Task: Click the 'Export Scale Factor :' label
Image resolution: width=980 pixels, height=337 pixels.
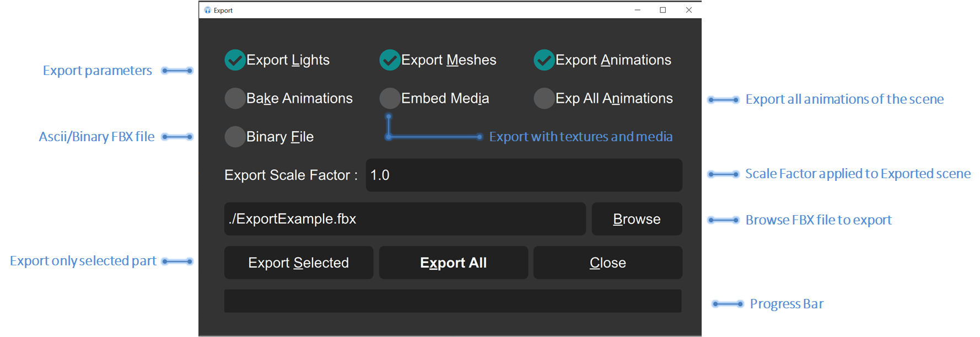Action: tap(291, 175)
